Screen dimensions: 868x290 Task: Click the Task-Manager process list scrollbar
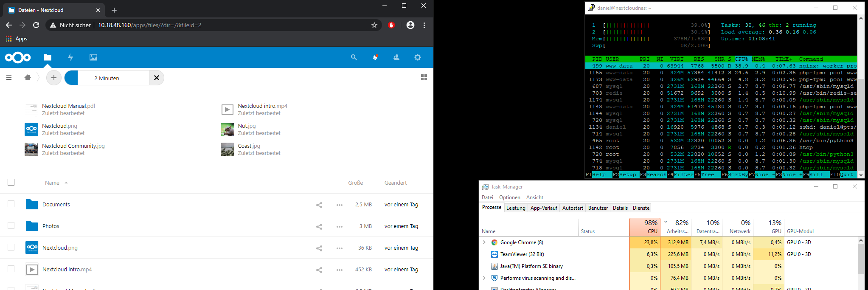pos(861,263)
